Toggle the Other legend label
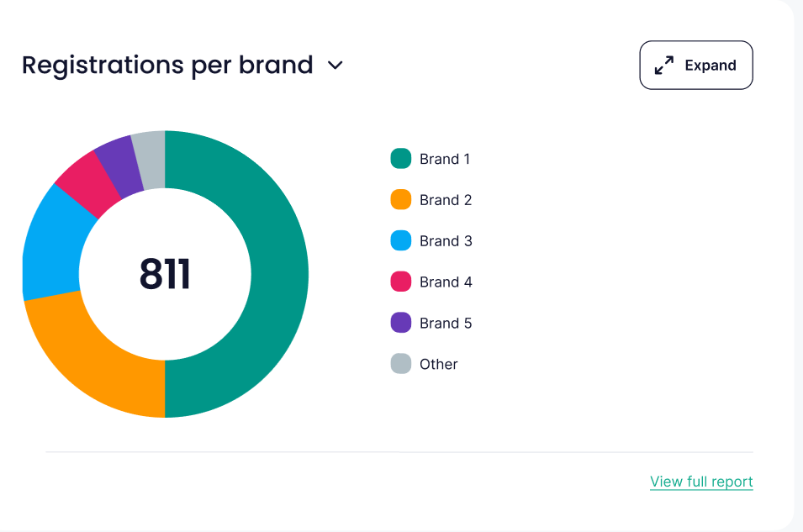This screenshot has height=532, width=803. [439, 364]
